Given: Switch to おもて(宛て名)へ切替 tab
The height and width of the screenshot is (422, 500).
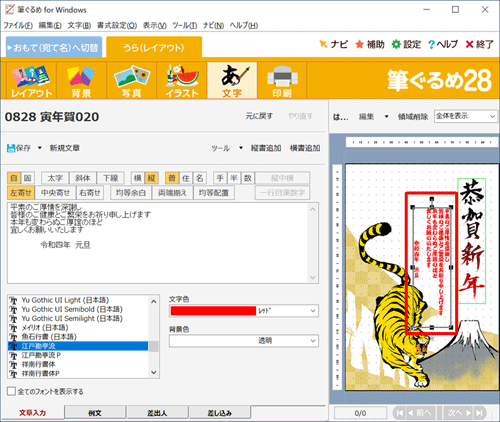Looking at the screenshot, I should point(54,47).
